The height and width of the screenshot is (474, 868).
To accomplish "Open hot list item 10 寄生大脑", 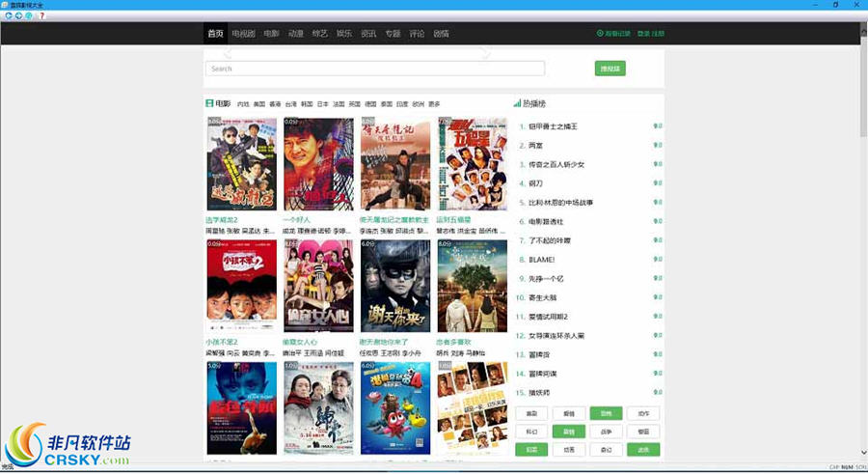I will [542, 297].
